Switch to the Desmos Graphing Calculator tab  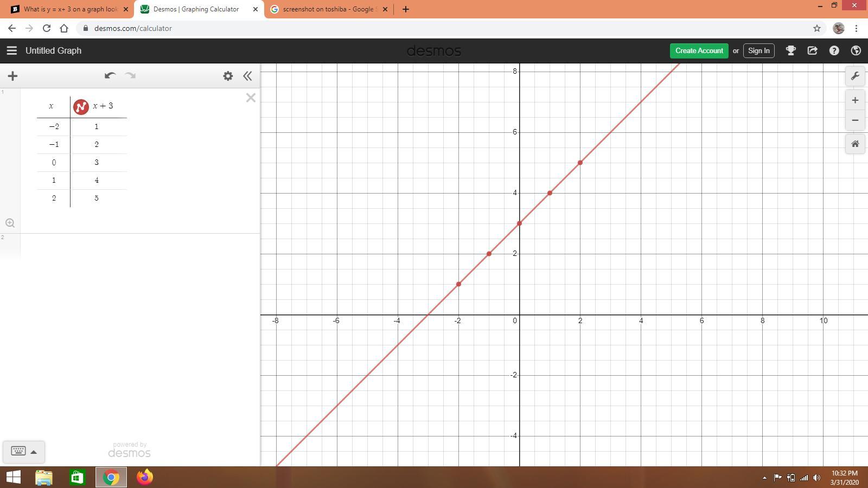(x=196, y=9)
